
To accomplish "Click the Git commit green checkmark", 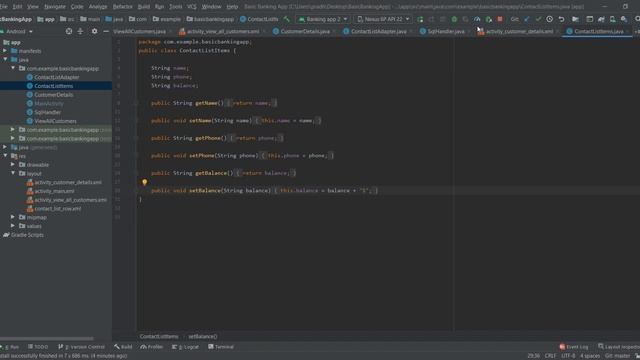I will tap(538, 19).
